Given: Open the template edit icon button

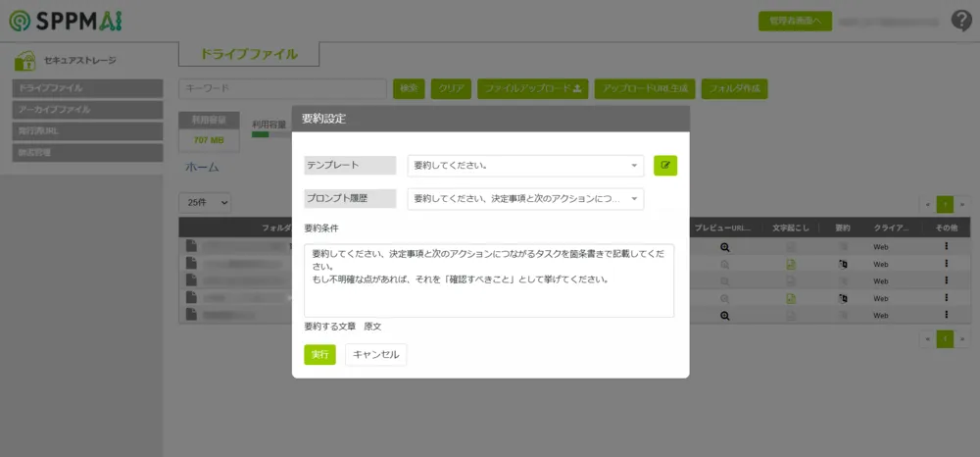Looking at the screenshot, I should [x=665, y=166].
